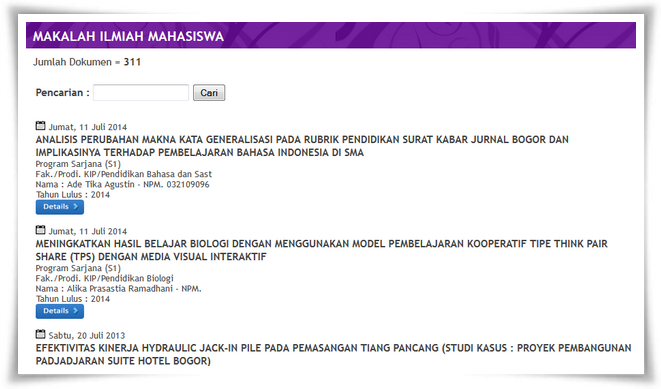Open title MENINGKATKAN HASIL BELAJAR BIOLOGI
Image resolution: width=661 pixels, height=389 pixels.
321,250
